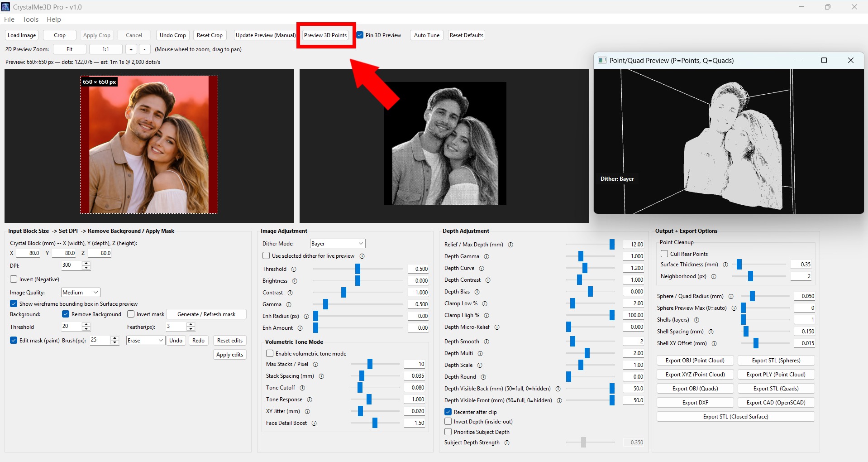Click the 2D preview zoom in plus button
Viewport: 868px width, 462px height.
point(131,49)
